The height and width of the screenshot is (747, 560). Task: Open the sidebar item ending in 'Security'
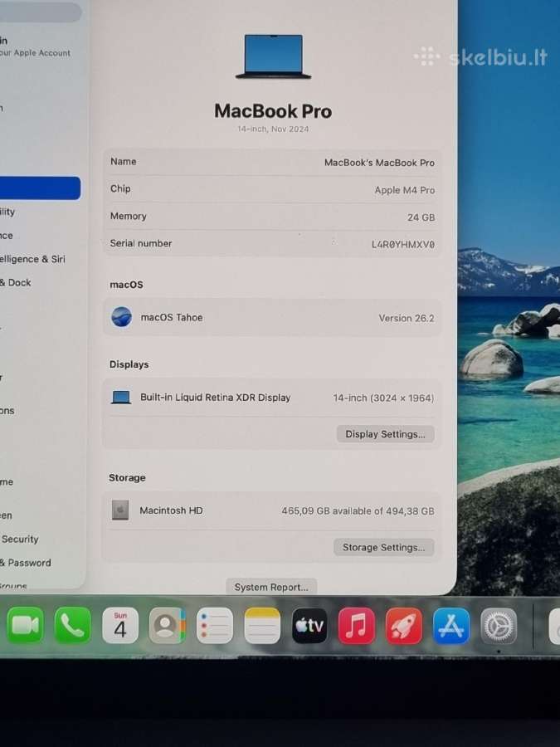tap(20, 539)
